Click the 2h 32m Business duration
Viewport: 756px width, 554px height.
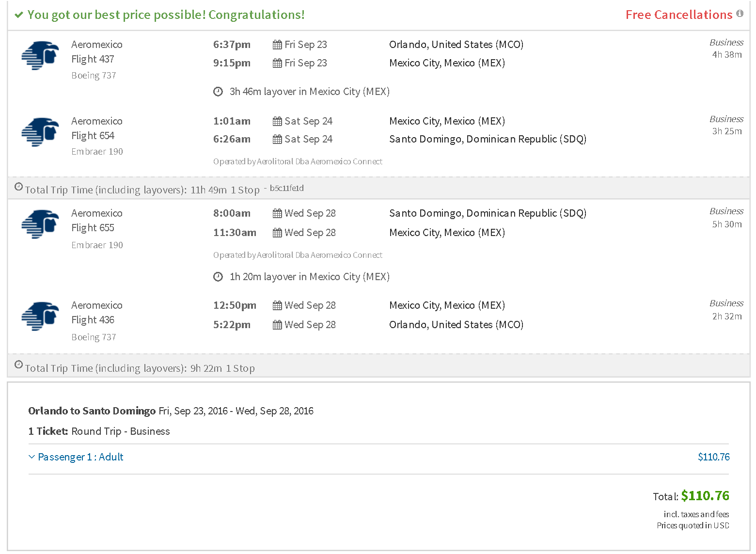[726, 317]
